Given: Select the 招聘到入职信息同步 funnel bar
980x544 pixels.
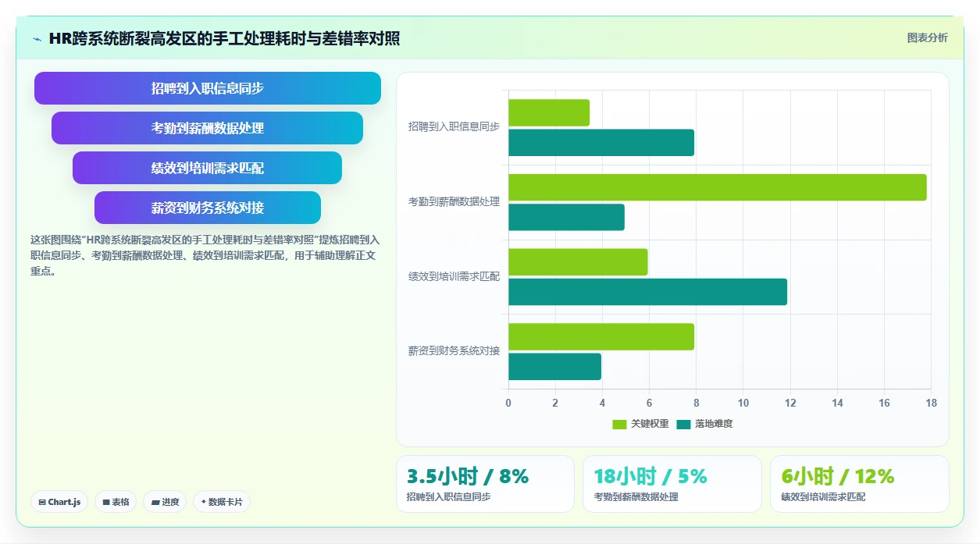Looking at the screenshot, I should pyautogui.click(x=208, y=88).
